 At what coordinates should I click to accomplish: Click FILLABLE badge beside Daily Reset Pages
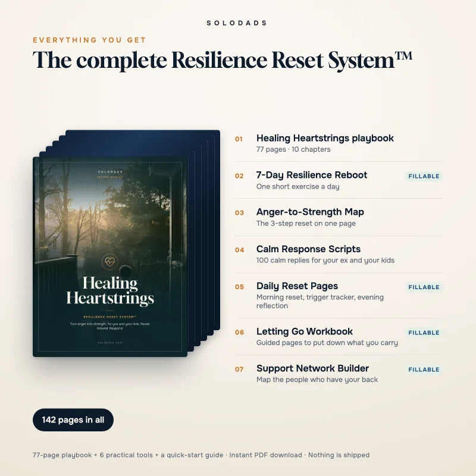tap(424, 287)
